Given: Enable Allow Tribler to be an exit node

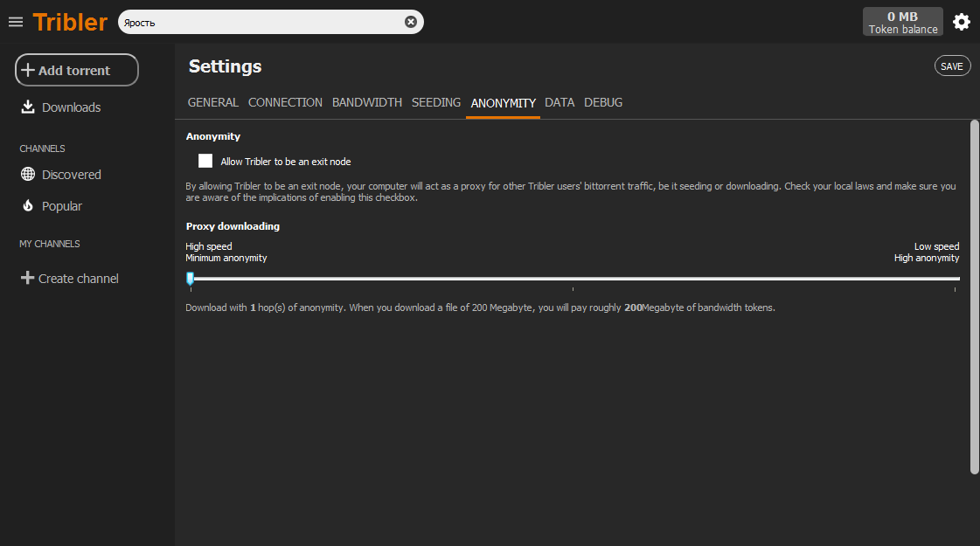Looking at the screenshot, I should click(x=205, y=161).
